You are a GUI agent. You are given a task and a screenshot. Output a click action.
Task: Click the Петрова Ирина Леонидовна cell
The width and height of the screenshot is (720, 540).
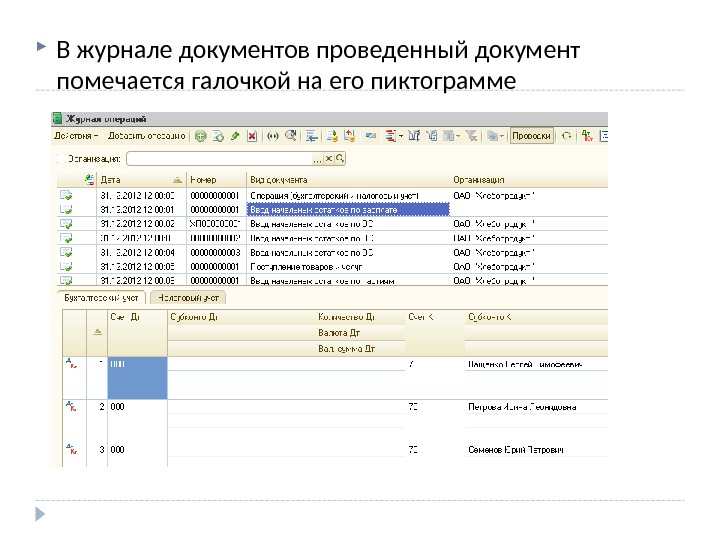(523, 407)
